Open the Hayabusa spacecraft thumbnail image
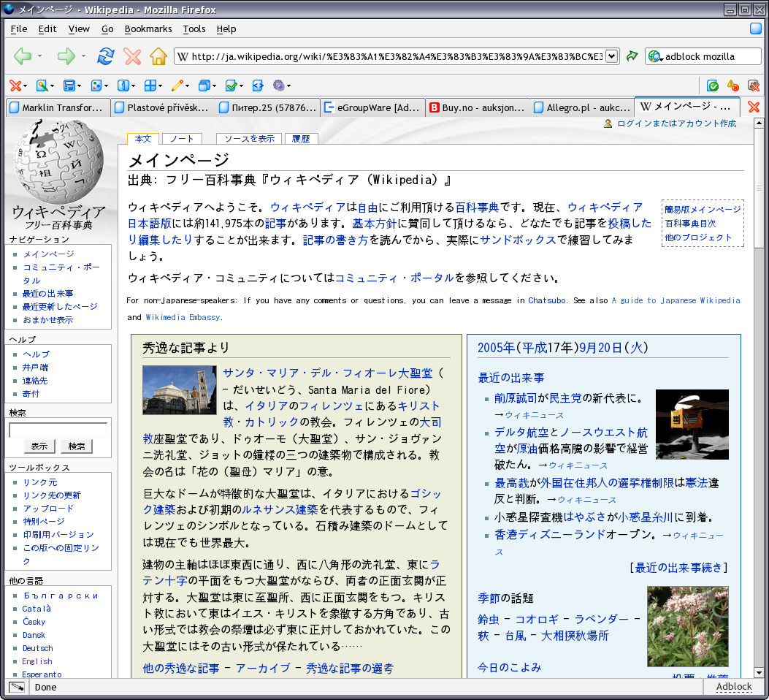 692,425
